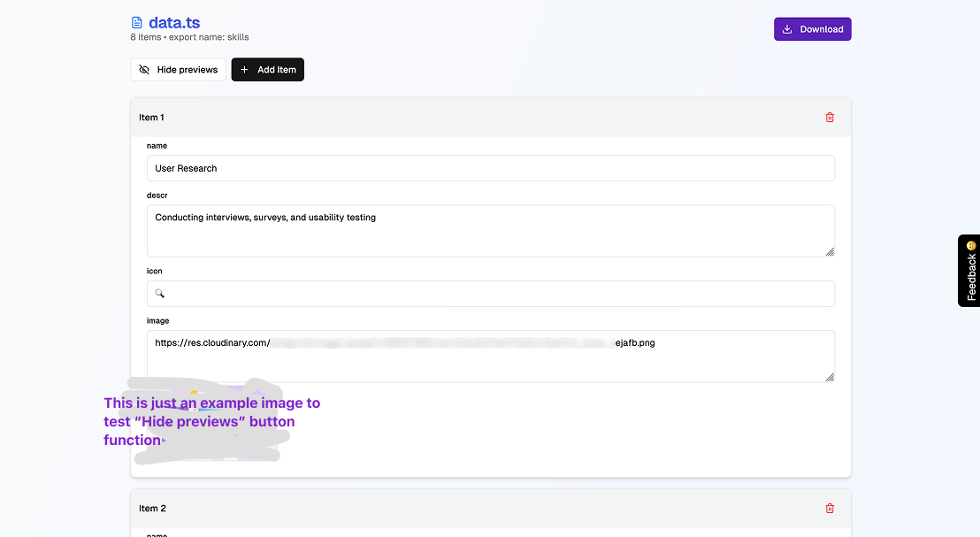Screen dimensions: 980x537
Task: Open the Feedback panel
Action: [x=969, y=274]
